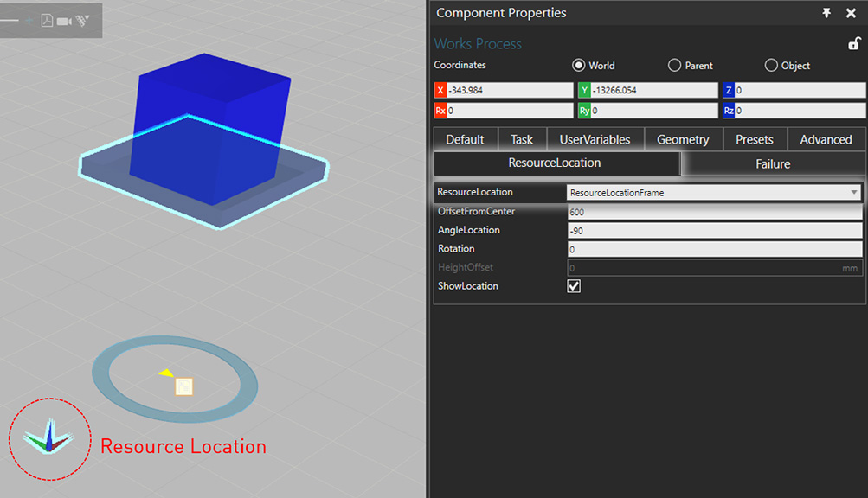Click the Coordinates label
The image size is (868, 498).
pos(460,65)
